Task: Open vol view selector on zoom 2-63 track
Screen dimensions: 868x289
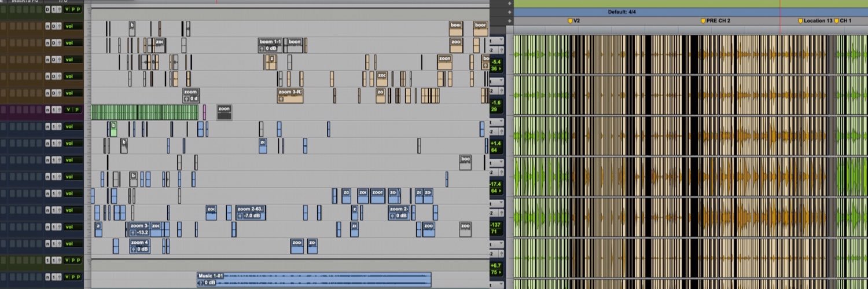Action: point(73,210)
